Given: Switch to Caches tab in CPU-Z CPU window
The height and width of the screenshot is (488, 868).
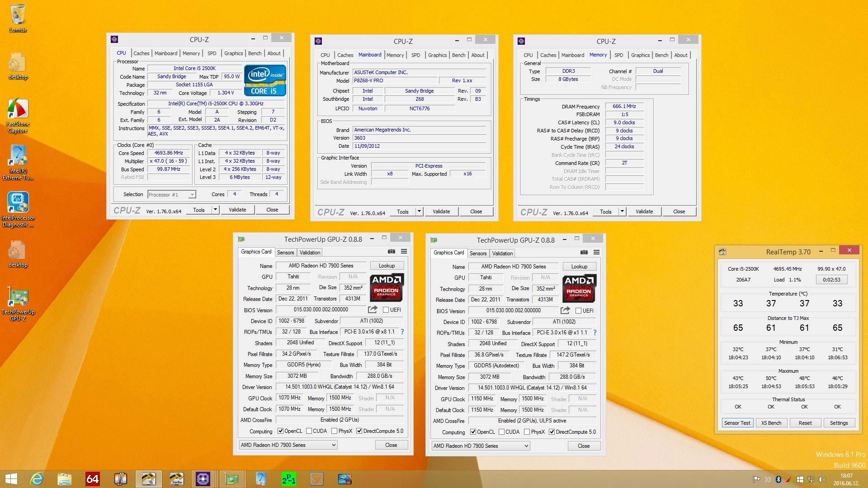Looking at the screenshot, I should (x=141, y=53).
